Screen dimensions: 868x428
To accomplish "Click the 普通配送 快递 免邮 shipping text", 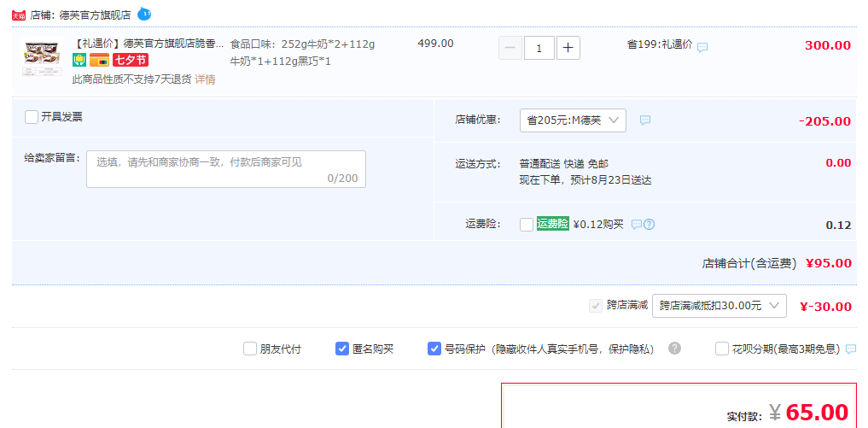I will coord(563,163).
